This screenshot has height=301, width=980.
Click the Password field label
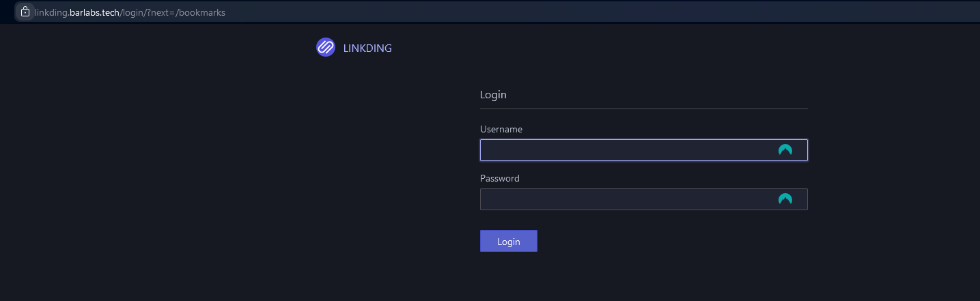click(x=500, y=178)
